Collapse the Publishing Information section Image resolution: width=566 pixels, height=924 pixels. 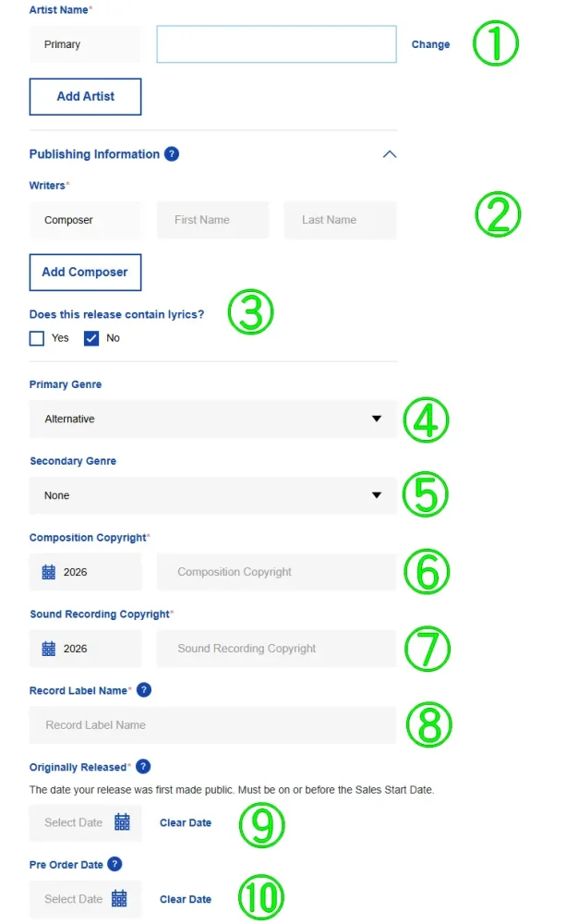pyautogui.click(x=390, y=154)
